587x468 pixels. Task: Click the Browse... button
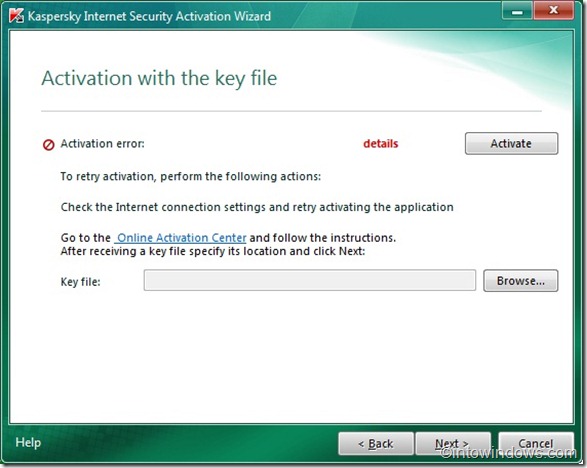click(520, 281)
